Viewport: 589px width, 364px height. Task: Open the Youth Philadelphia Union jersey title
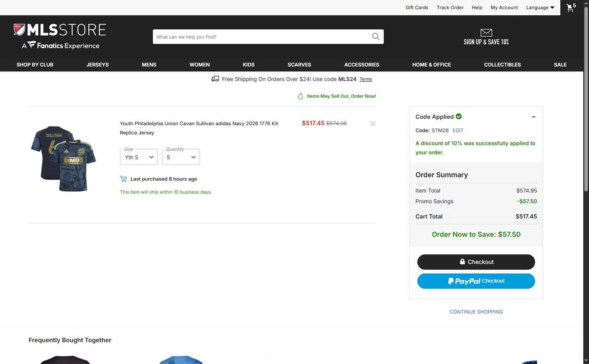199,128
